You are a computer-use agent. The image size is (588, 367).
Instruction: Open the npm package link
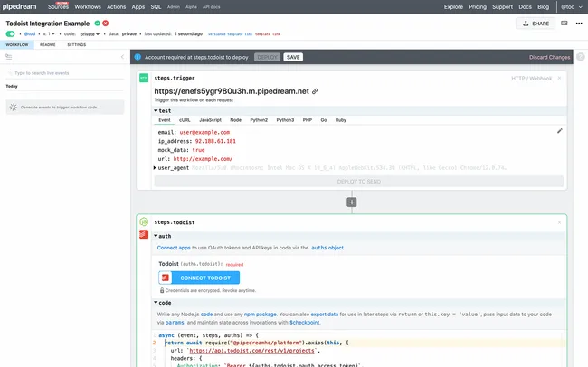(x=261, y=315)
